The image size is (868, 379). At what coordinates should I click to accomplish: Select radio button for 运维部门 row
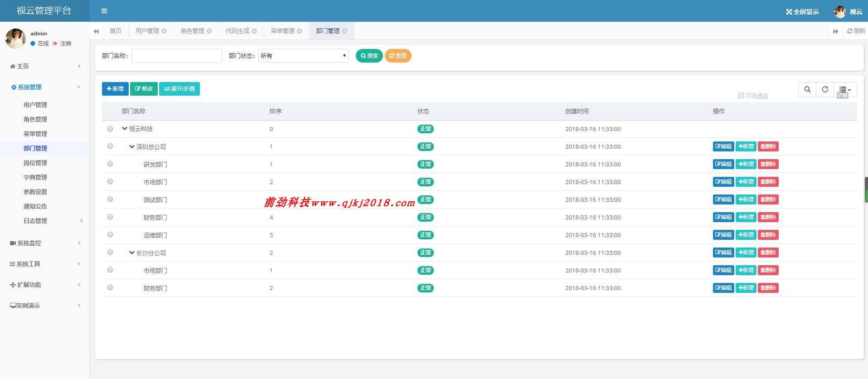110,234
